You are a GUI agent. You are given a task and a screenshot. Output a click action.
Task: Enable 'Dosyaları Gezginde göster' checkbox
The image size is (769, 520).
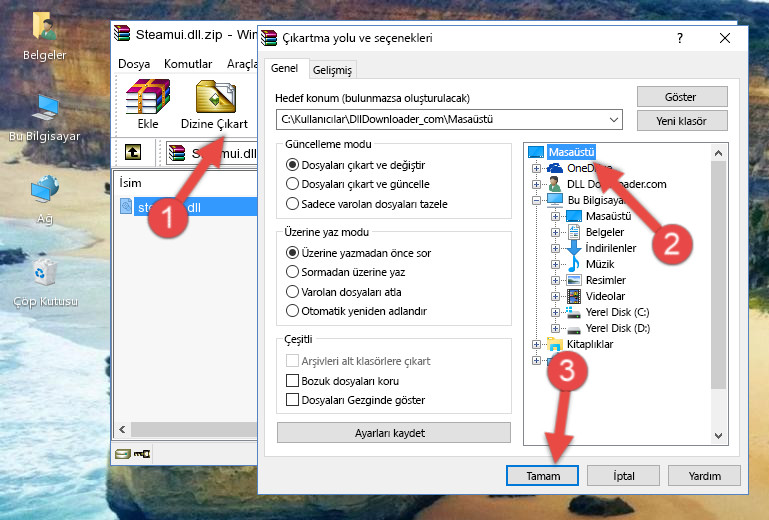point(292,400)
